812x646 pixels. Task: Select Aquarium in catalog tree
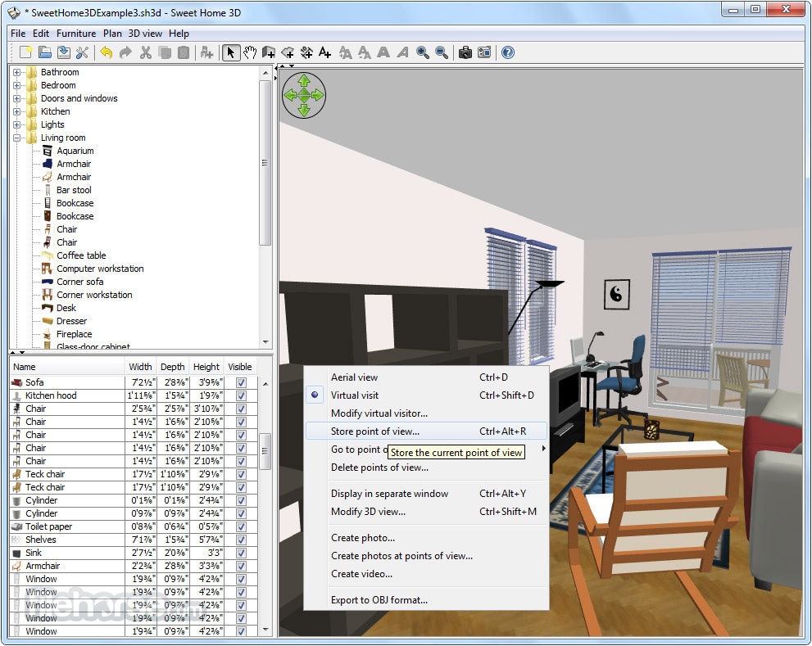tap(75, 151)
